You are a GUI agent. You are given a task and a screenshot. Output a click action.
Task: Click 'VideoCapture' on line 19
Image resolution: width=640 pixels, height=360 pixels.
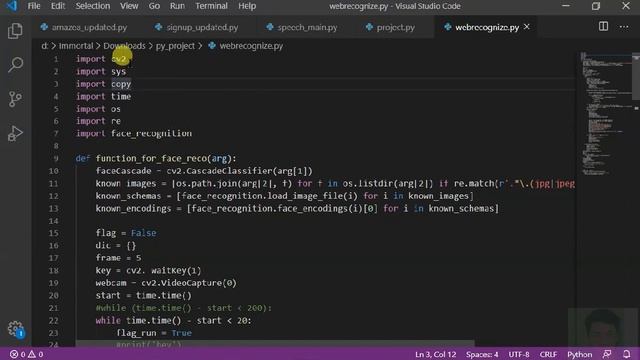click(191, 283)
